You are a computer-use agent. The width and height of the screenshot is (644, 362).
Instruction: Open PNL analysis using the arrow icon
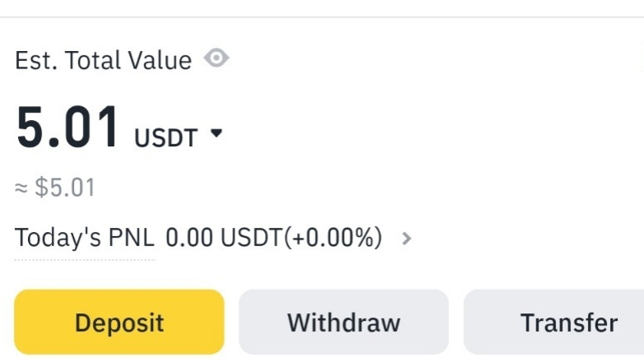point(406,239)
